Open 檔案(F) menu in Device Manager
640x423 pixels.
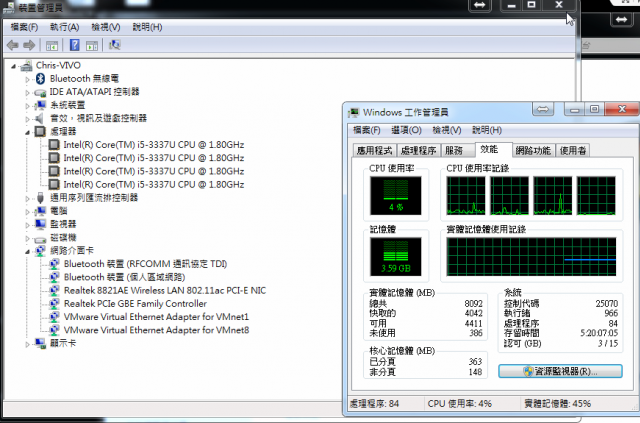pyautogui.click(x=24, y=27)
